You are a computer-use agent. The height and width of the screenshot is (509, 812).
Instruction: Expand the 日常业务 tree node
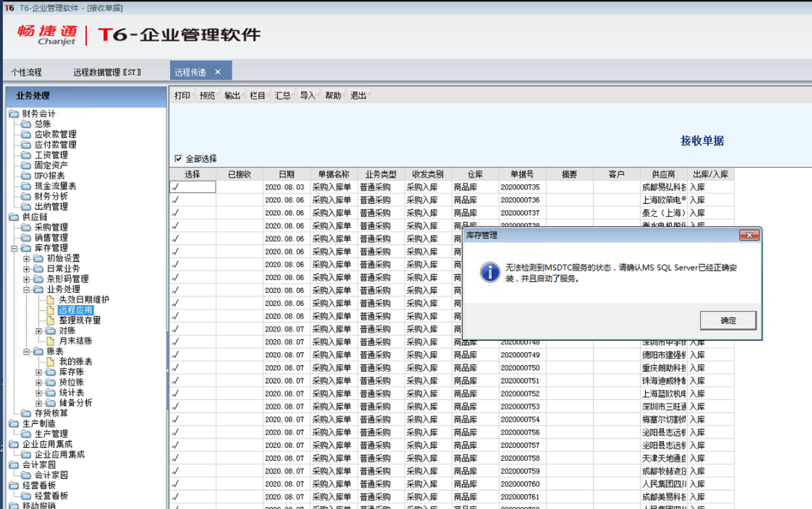coord(27,269)
